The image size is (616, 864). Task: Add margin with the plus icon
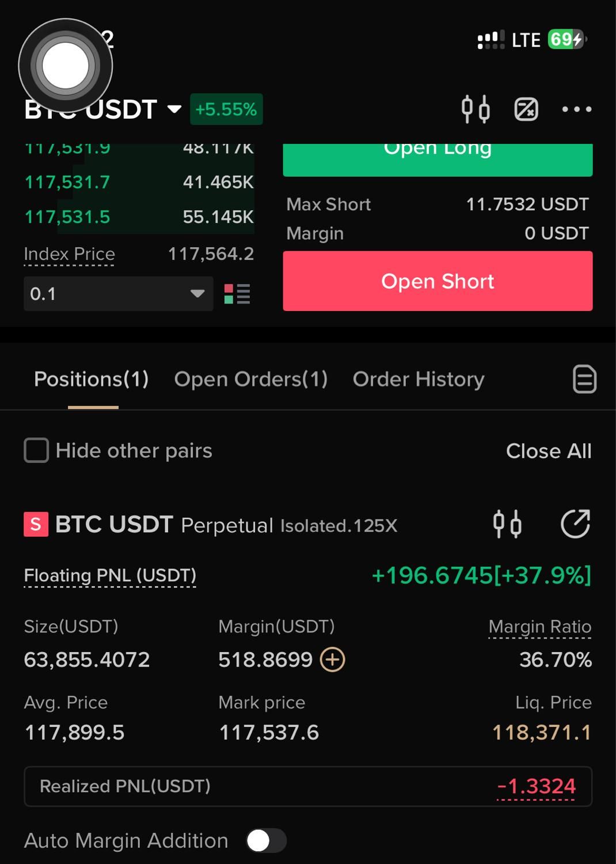point(332,660)
